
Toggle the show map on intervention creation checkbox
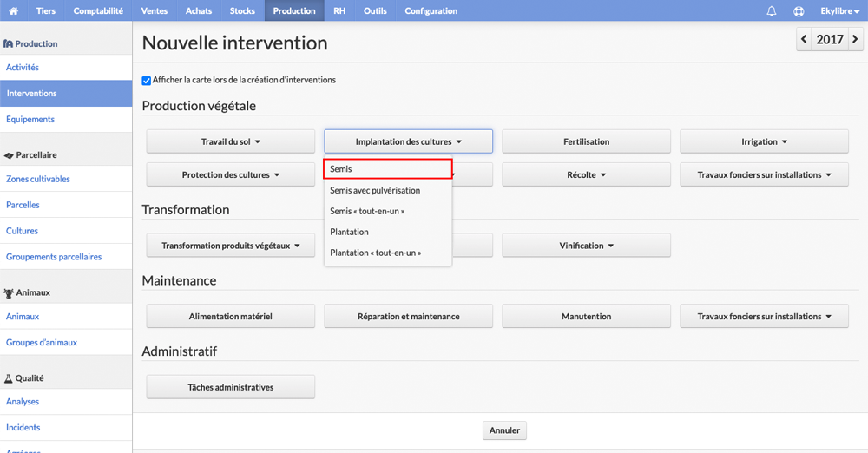[x=146, y=81]
